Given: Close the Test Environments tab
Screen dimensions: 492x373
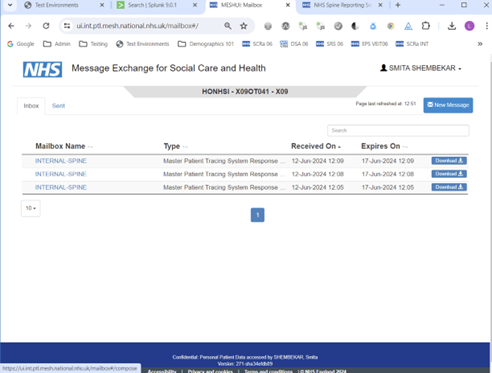Looking at the screenshot, I should [x=102, y=5].
